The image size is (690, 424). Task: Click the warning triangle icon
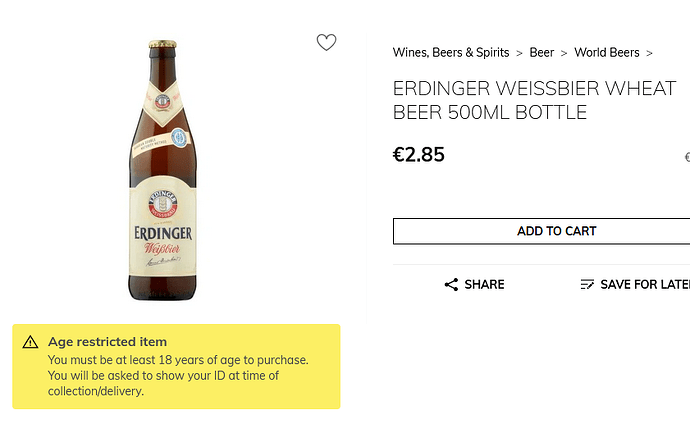tap(30, 342)
